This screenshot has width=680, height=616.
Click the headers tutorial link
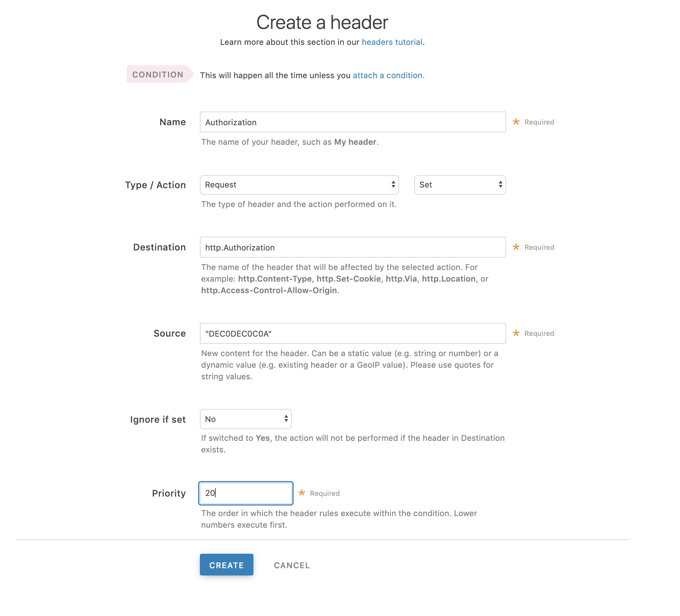(393, 42)
